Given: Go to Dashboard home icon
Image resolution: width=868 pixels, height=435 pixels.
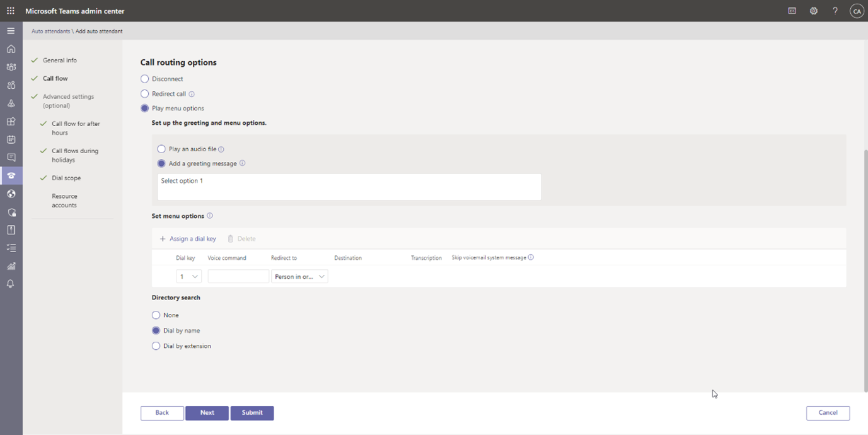Looking at the screenshot, I should pos(11,49).
